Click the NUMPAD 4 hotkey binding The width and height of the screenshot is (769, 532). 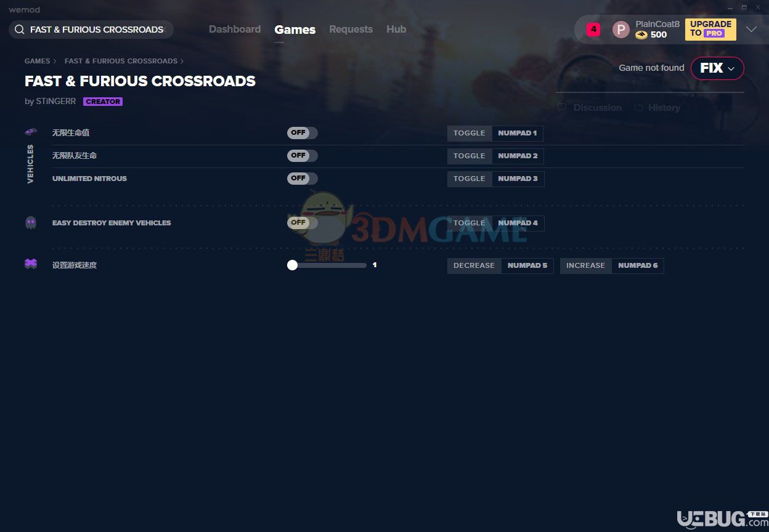pyautogui.click(x=518, y=223)
